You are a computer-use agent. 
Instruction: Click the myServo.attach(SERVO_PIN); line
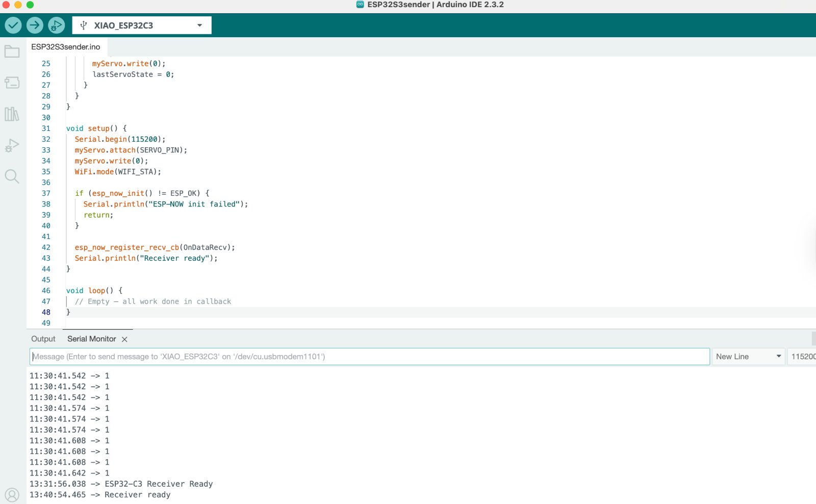click(x=131, y=150)
